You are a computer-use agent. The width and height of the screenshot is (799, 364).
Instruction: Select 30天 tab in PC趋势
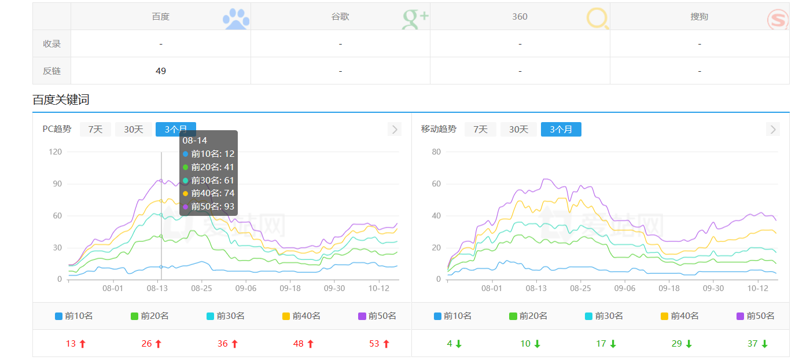133,129
